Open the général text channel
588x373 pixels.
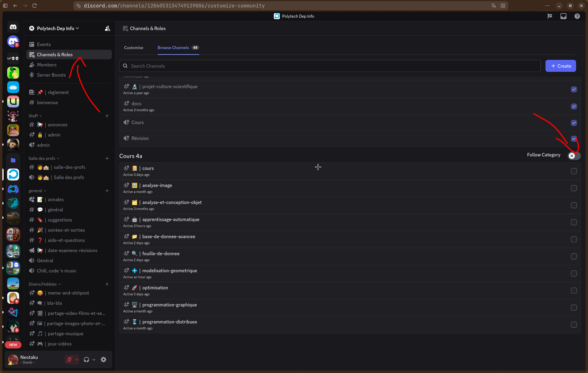pyautogui.click(x=55, y=210)
